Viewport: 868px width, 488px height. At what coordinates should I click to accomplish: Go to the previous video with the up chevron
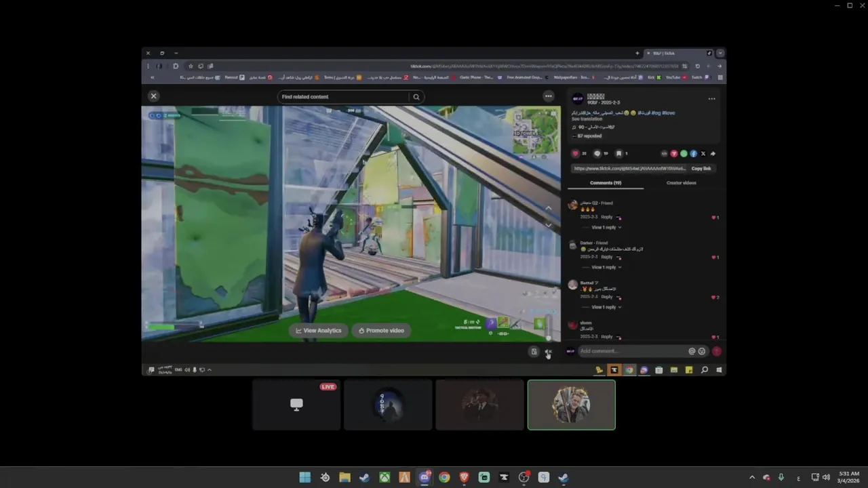(x=549, y=208)
